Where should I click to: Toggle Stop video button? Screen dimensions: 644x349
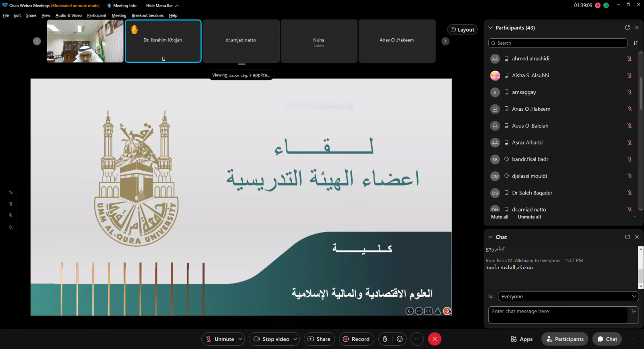click(271, 339)
